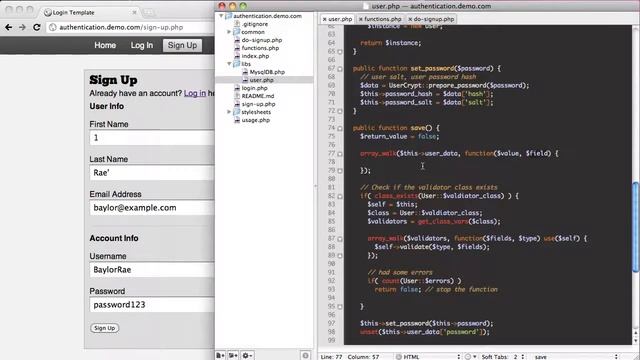Toggle code fold at line 95
Viewport: 640px width, 360px height.
click(x=340, y=307)
